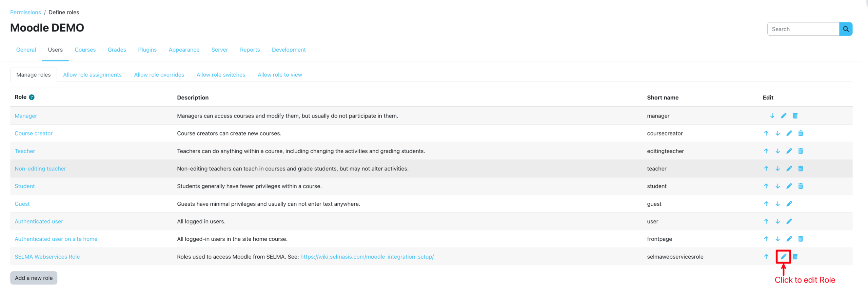Move the Guest role down
The image size is (868, 293).
pyautogui.click(x=777, y=204)
